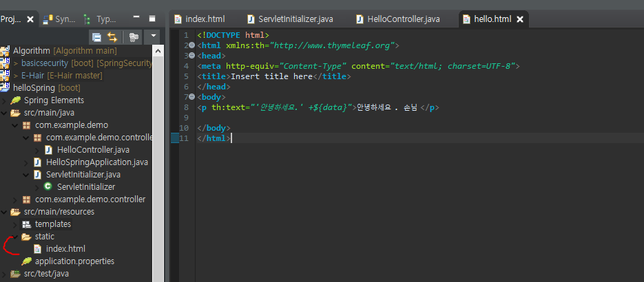Open the Project Explorer View Menu dropdown
Image resolution: width=644 pixels, height=282 pixels.
coord(153,37)
